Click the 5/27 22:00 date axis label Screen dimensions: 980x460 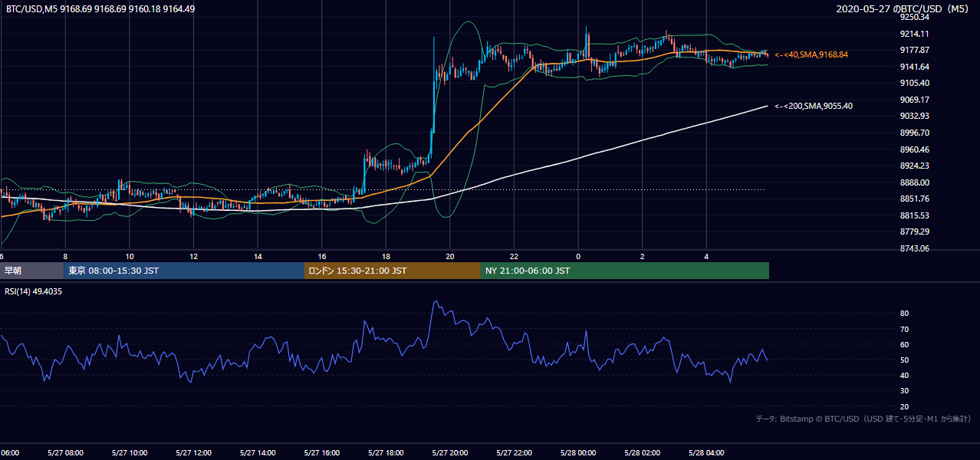click(514, 452)
